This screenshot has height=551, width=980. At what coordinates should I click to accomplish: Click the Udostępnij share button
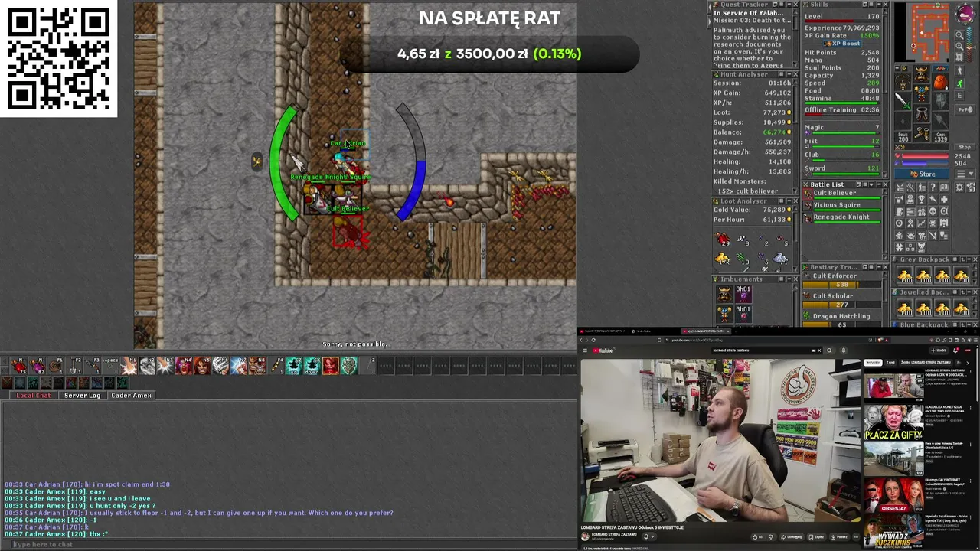791,536
